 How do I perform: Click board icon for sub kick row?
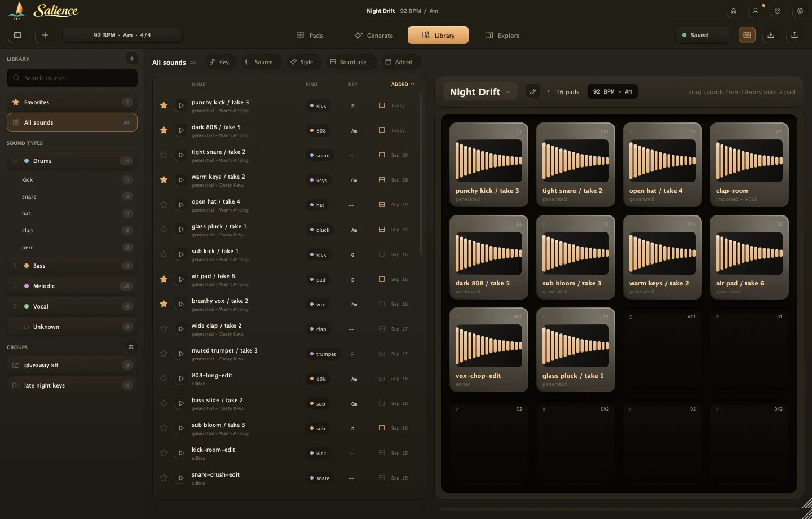[x=382, y=254]
